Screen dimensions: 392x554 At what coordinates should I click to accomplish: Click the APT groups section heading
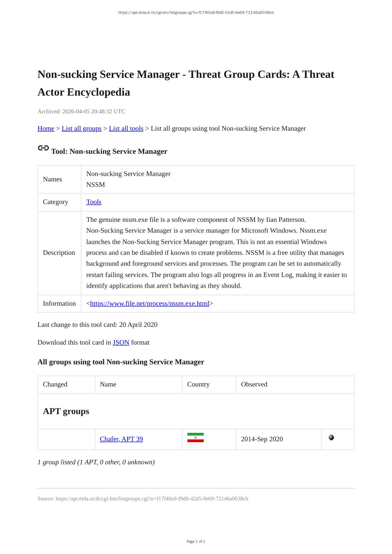click(x=66, y=411)
